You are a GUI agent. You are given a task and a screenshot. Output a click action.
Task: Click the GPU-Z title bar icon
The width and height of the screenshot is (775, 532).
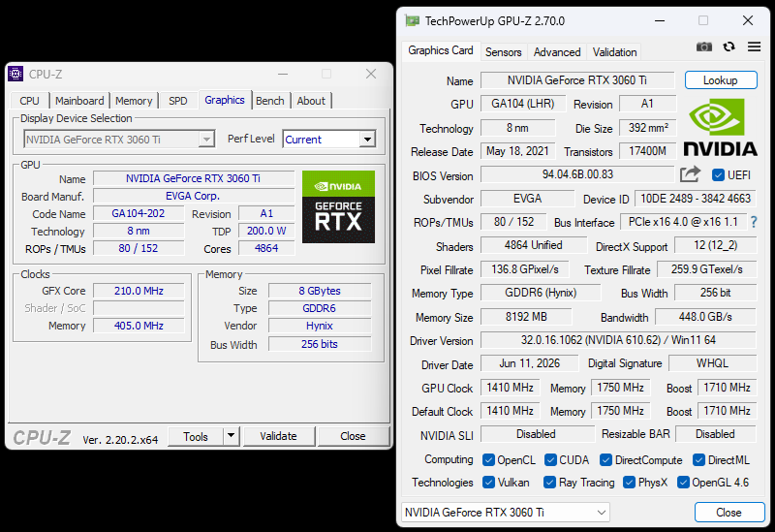click(413, 20)
